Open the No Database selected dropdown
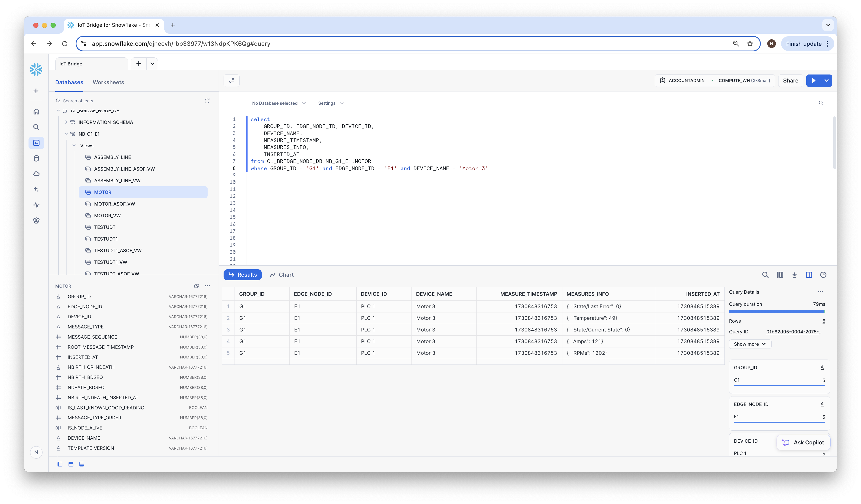The height and width of the screenshot is (504, 861). pos(278,103)
